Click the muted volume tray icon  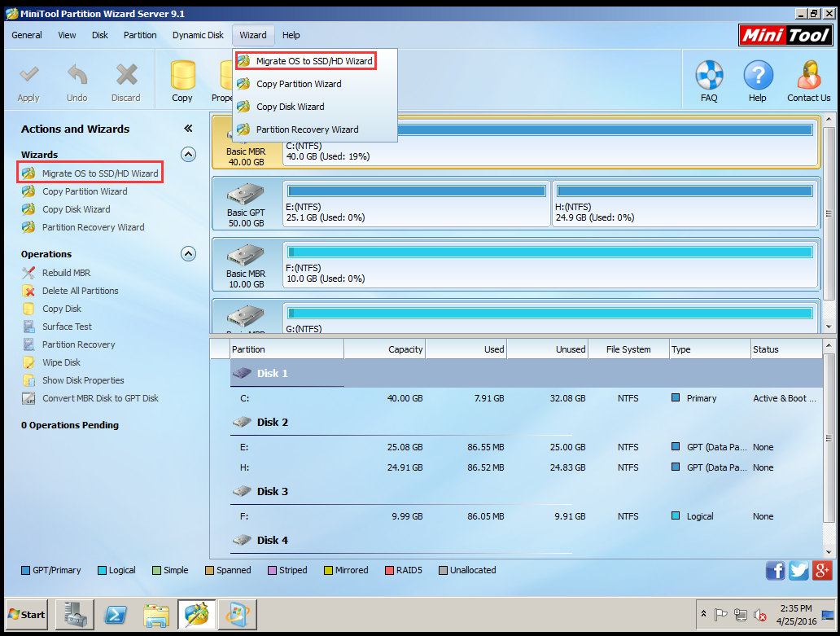tap(759, 615)
